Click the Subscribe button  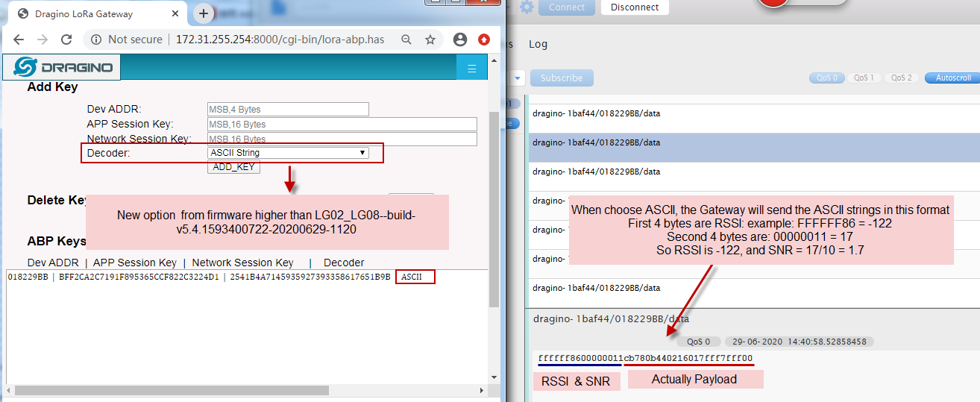click(x=562, y=78)
